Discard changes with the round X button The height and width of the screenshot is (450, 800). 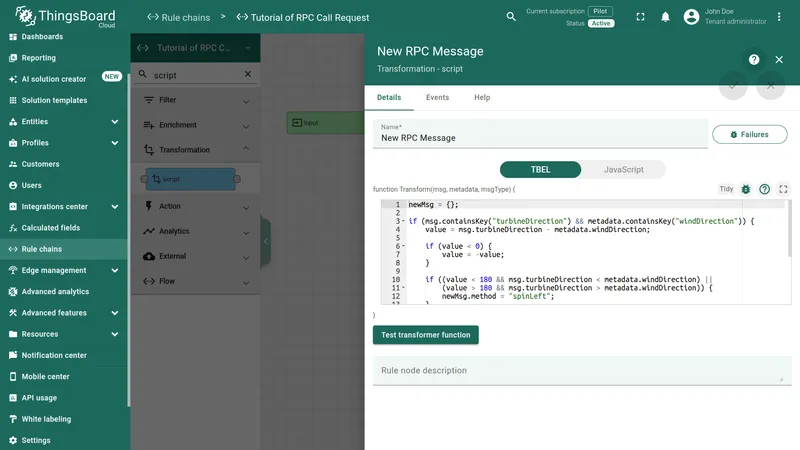pyautogui.click(x=770, y=86)
